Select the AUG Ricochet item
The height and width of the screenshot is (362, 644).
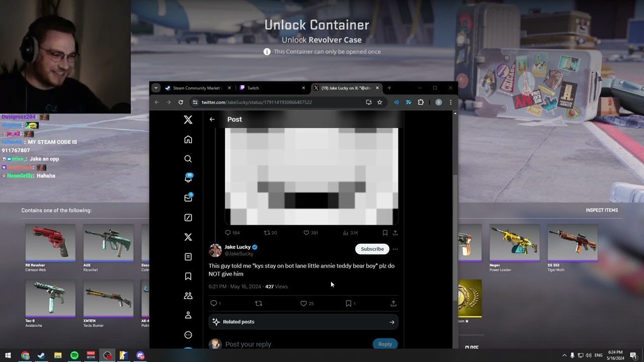pos(108,248)
